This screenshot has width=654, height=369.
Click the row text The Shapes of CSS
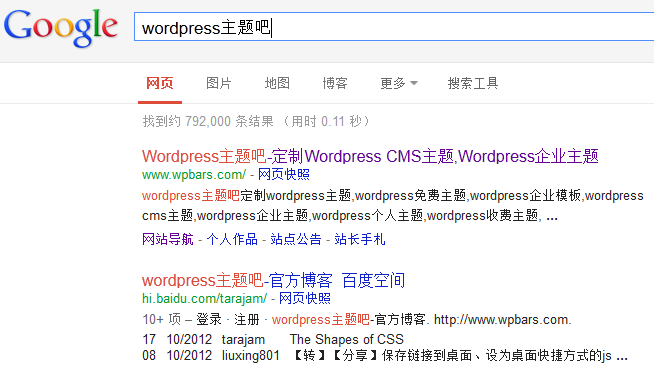[347, 339]
